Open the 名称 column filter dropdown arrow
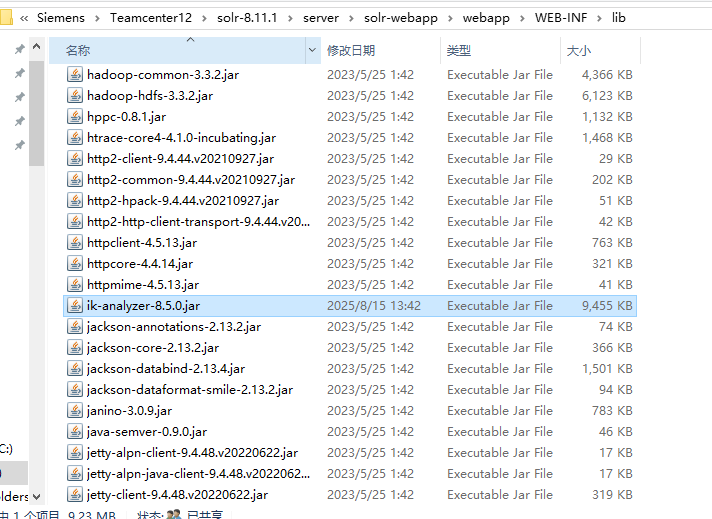The image size is (712, 519). 312,50
